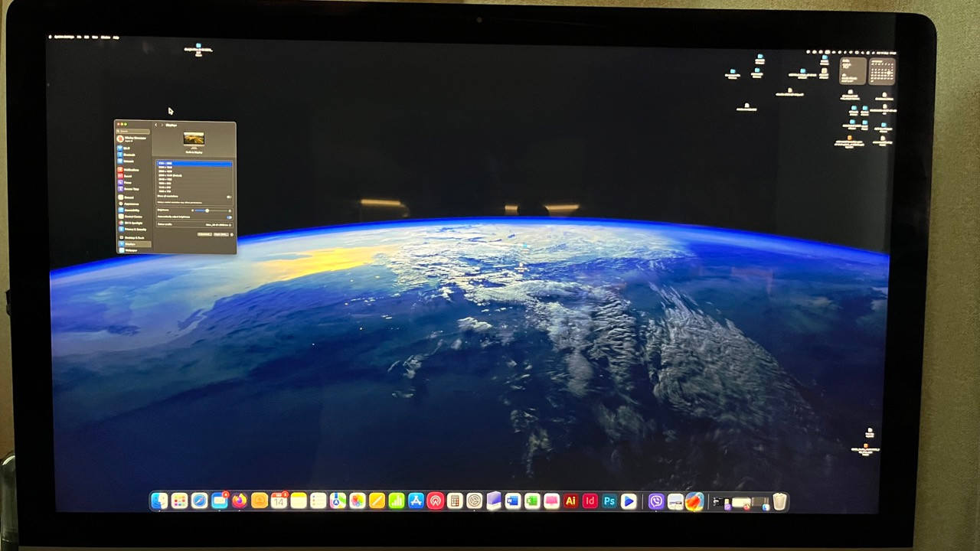Open the Trash in the Dock
This screenshot has width=980, height=551.
(779, 501)
